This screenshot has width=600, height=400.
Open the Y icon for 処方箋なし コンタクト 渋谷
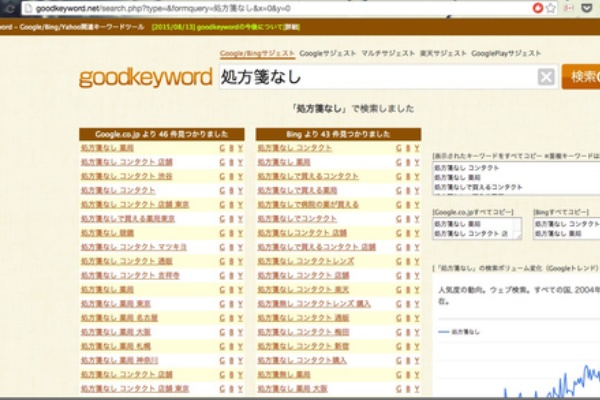240,176
